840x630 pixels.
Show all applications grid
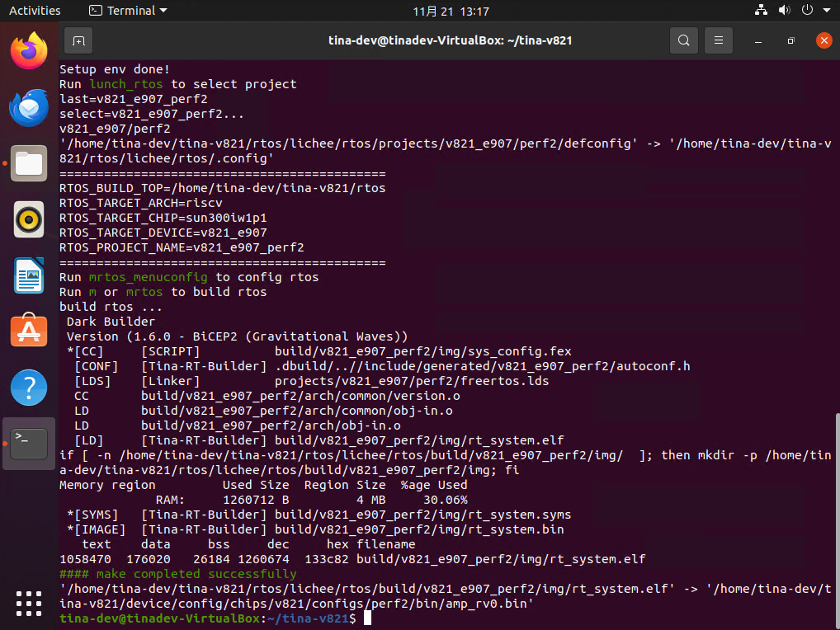[29, 603]
